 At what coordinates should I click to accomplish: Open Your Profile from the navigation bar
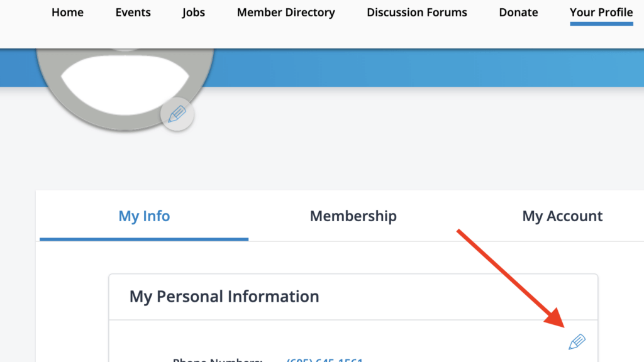click(x=601, y=12)
